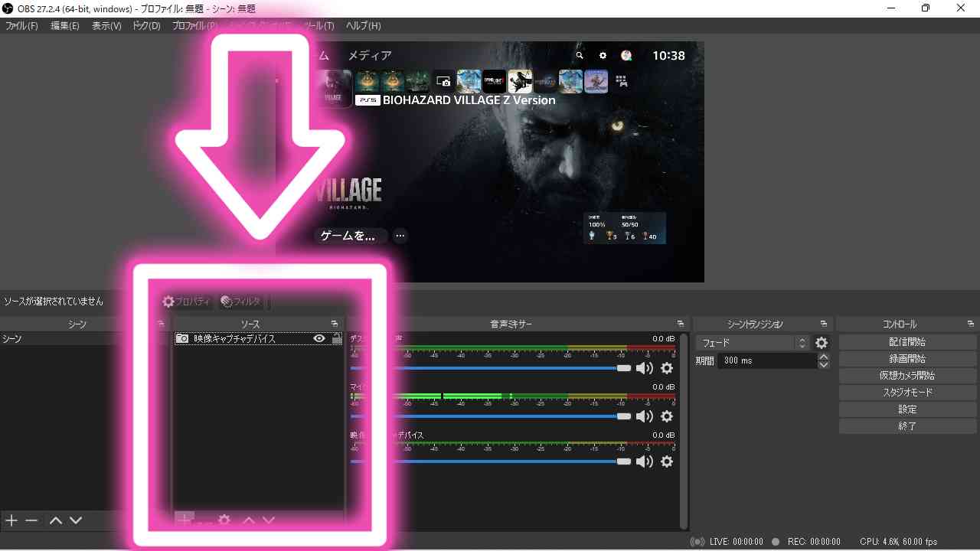Open the ヘルプ(H) menu
The image size is (980, 551).
(x=363, y=25)
